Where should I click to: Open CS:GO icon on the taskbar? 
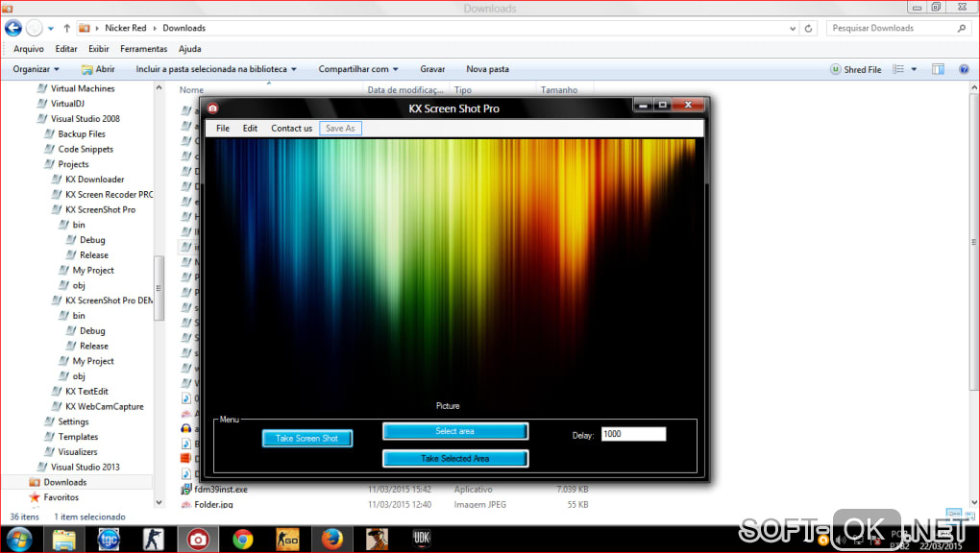coord(287,539)
